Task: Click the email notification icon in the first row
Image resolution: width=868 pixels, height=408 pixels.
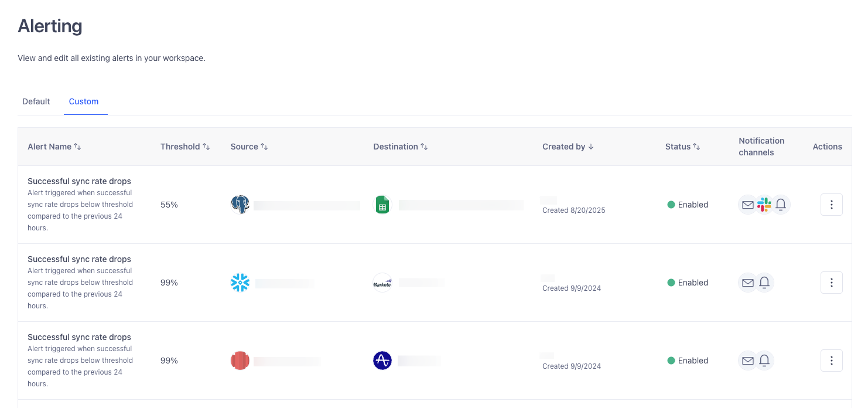Action: pos(747,205)
